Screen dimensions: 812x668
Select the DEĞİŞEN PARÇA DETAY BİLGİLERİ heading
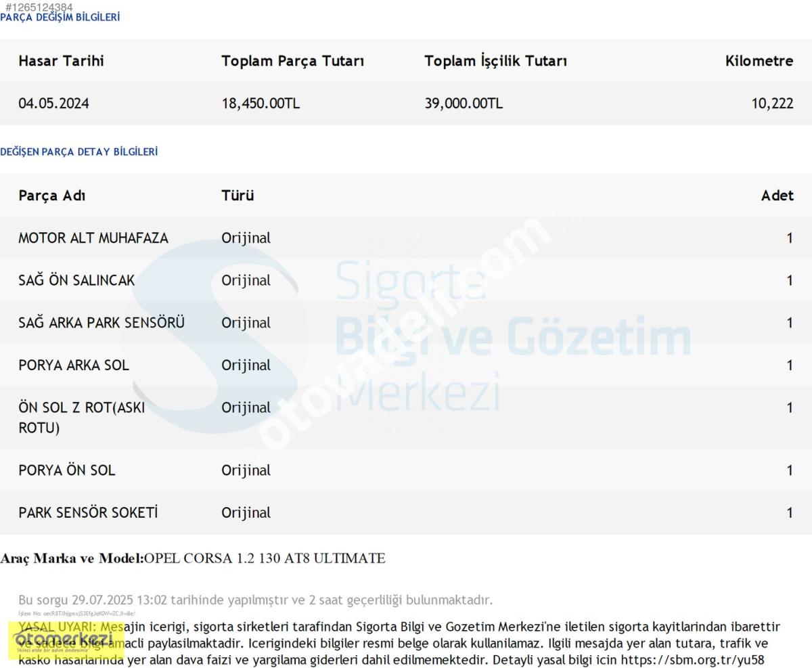(78, 152)
